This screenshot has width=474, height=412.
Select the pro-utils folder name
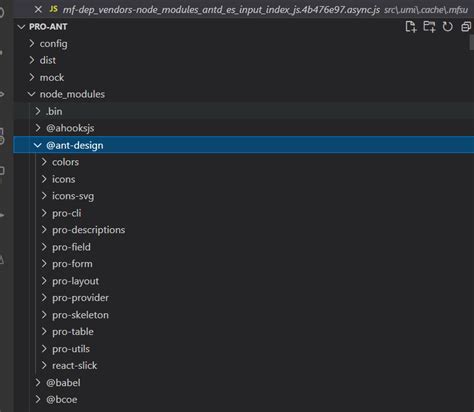point(71,349)
